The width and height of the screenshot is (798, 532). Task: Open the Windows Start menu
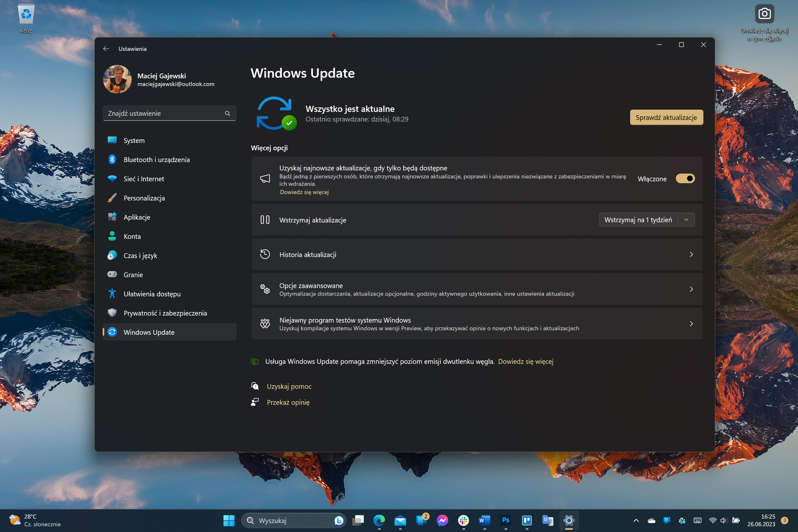point(229,520)
